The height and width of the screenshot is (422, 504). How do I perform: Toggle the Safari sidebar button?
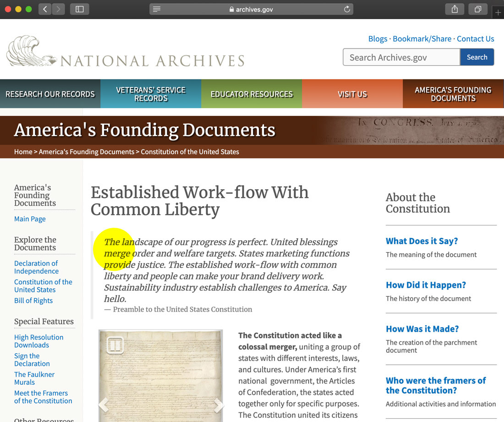pyautogui.click(x=79, y=9)
